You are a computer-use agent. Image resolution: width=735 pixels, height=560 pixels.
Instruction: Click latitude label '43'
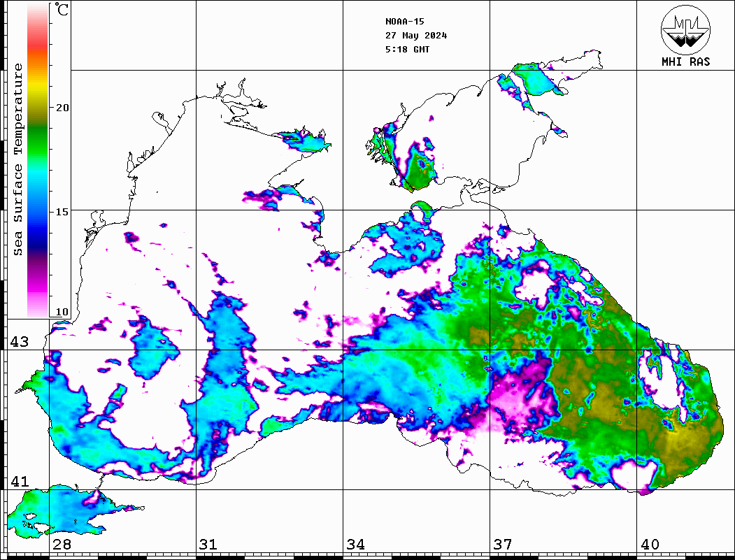[20, 342]
